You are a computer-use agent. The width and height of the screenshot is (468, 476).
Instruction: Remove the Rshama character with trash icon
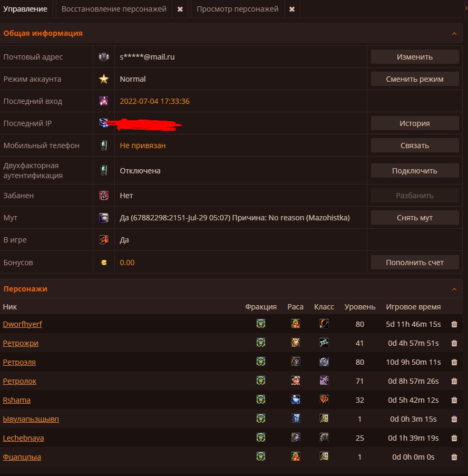(454, 400)
